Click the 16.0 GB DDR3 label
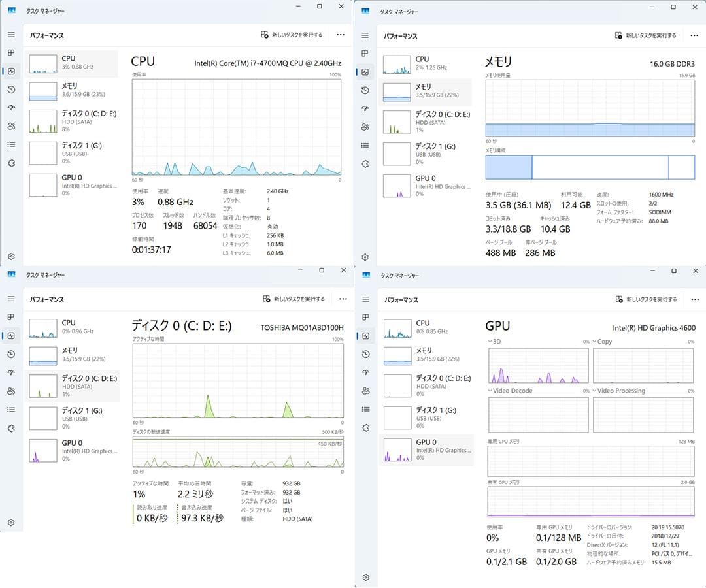 [672, 64]
